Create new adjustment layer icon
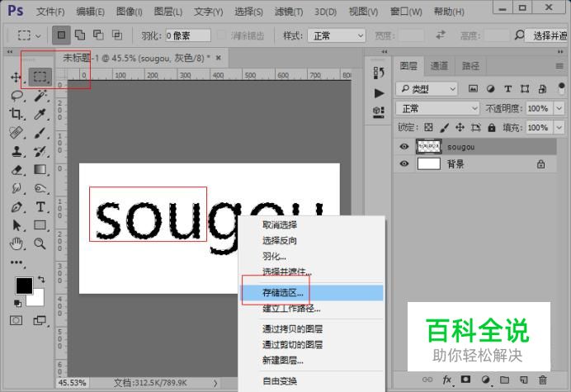Screen dimensions: 571x392 click(485, 380)
